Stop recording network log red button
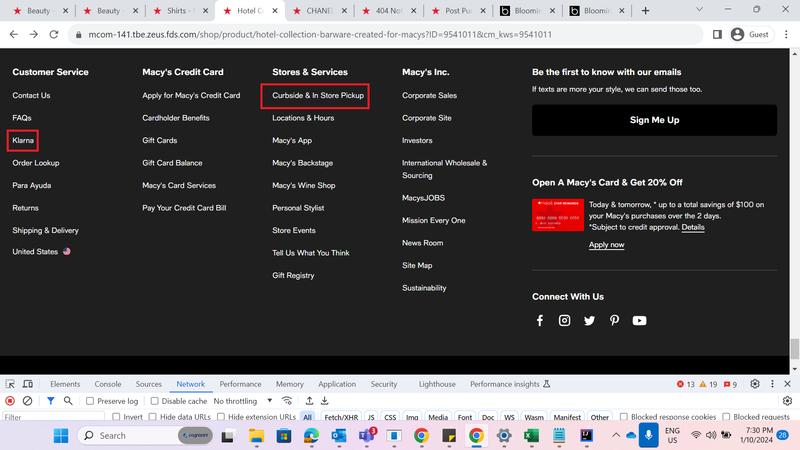800x450 pixels. tap(10, 401)
